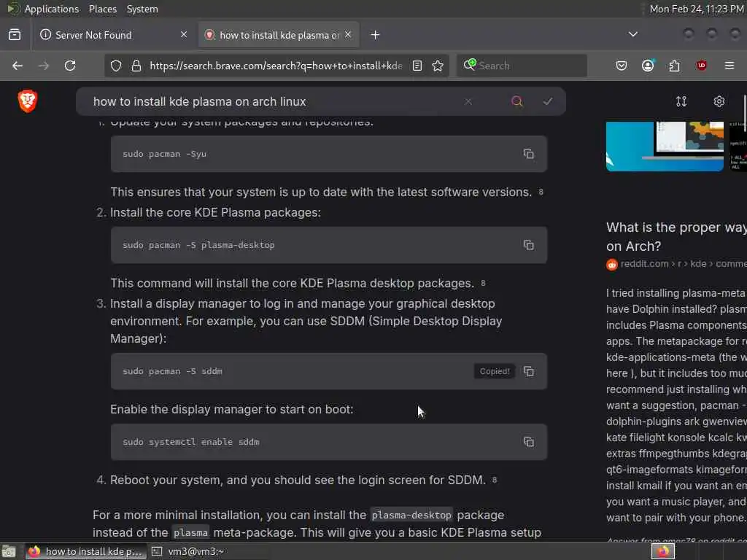Open the Applications menu

[x=52, y=9]
